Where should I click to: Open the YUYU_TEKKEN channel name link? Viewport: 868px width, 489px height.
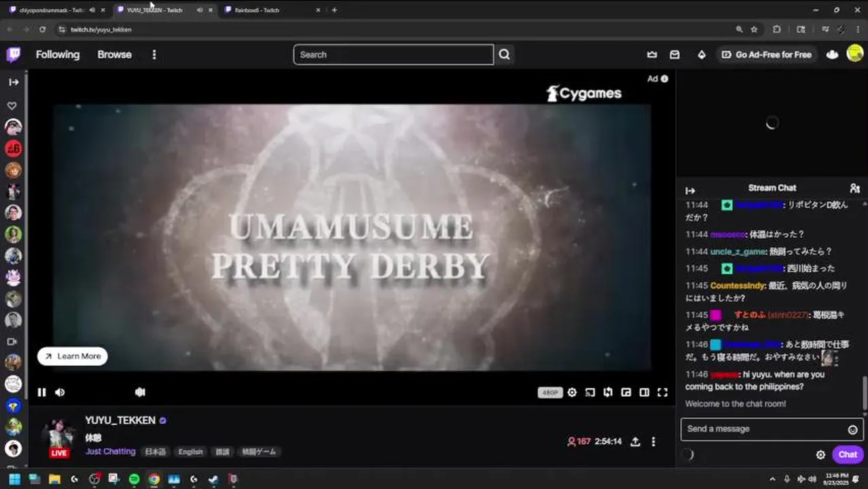click(x=120, y=420)
